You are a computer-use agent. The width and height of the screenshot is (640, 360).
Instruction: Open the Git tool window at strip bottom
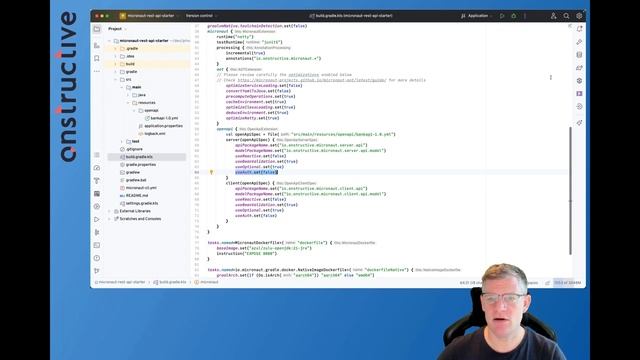tap(97, 271)
